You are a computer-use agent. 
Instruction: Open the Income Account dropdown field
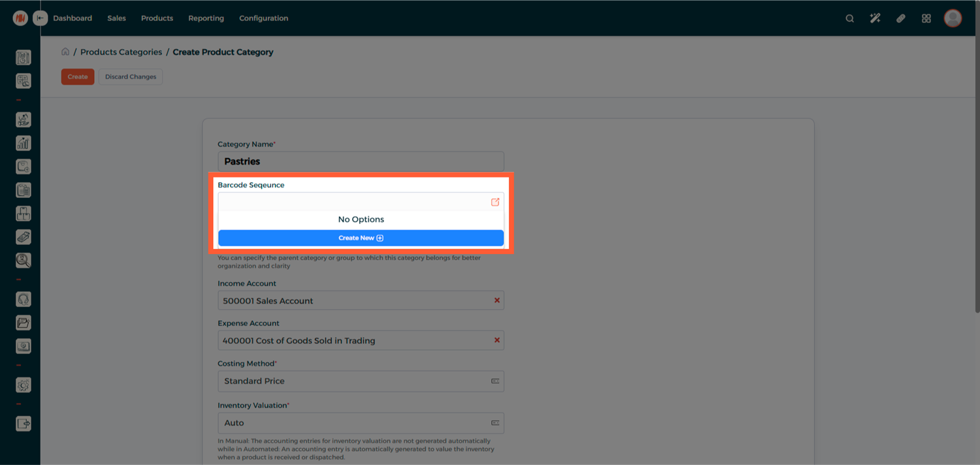tap(353, 300)
